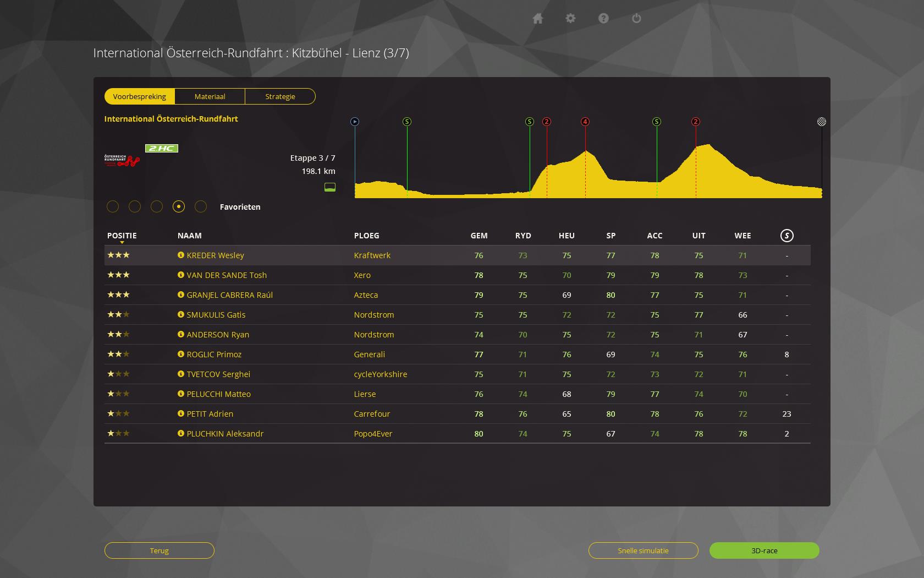The height and width of the screenshot is (578, 924).
Task: Click the green stage type icon
Action: point(330,187)
